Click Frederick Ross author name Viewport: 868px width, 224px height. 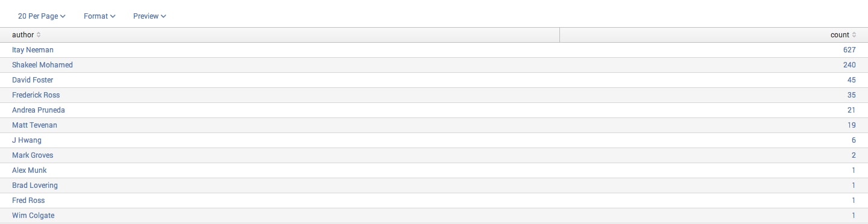click(36, 95)
